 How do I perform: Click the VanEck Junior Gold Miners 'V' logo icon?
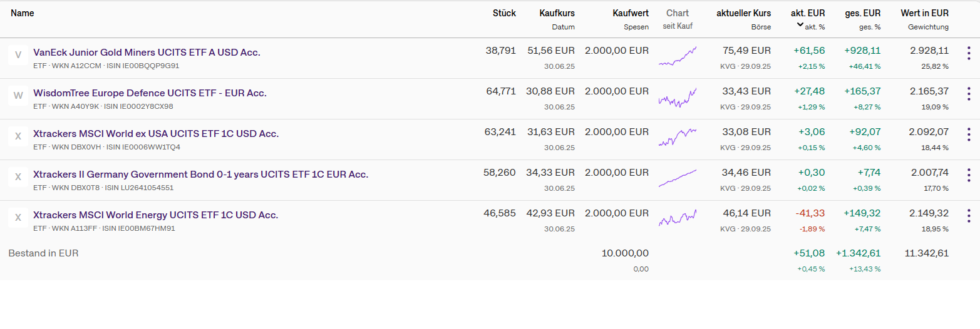pyautogui.click(x=18, y=55)
